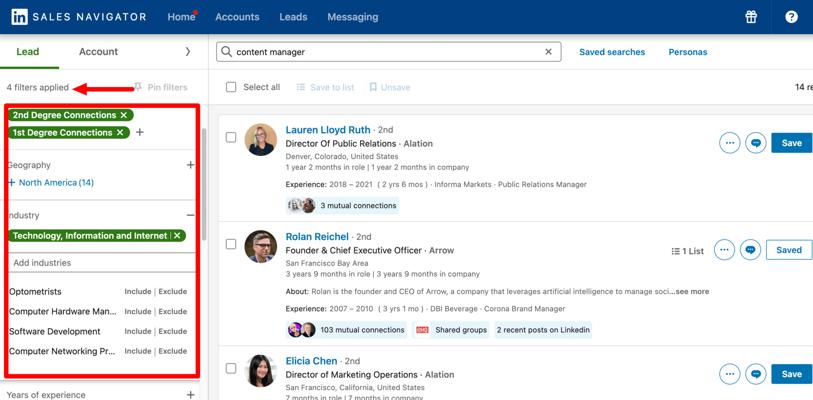This screenshot has width=813, height=400.
Task: Click the Add industries input field
Action: [102, 263]
